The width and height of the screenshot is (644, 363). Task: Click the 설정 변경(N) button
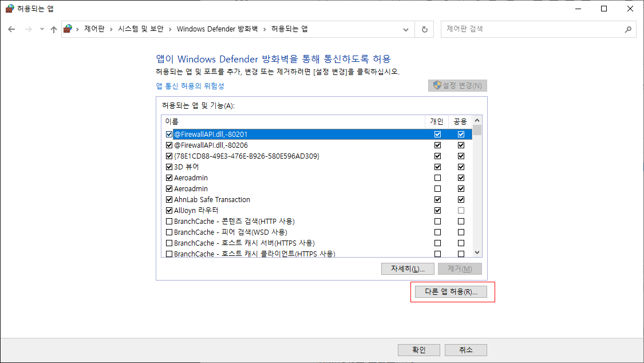pyautogui.click(x=457, y=85)
